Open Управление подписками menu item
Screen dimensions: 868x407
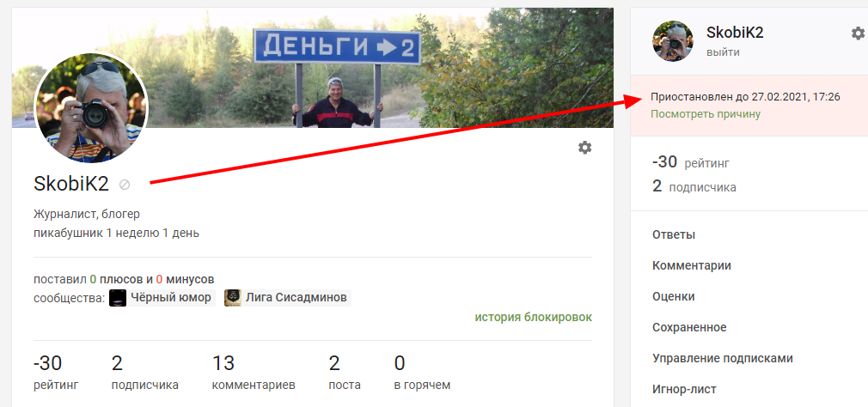(723, 358)
